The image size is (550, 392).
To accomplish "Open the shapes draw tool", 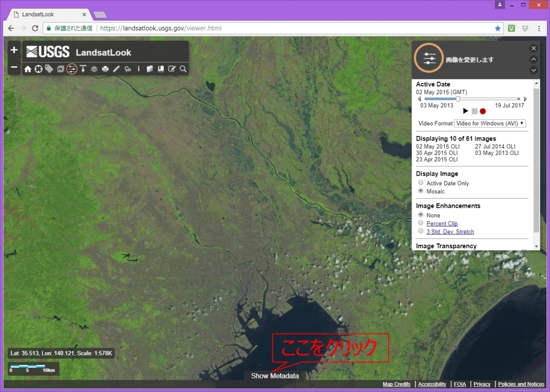I will click(128, 69).
